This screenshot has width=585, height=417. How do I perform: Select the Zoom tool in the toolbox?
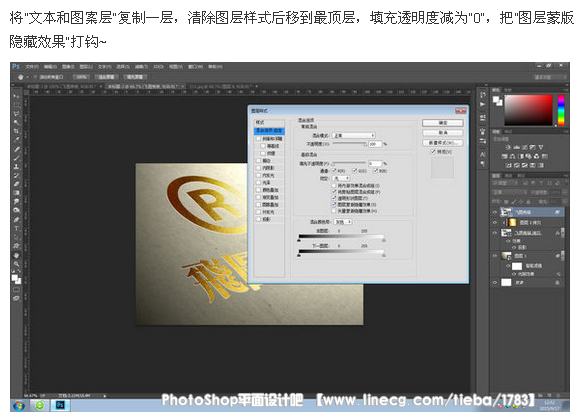click(16, 264)
